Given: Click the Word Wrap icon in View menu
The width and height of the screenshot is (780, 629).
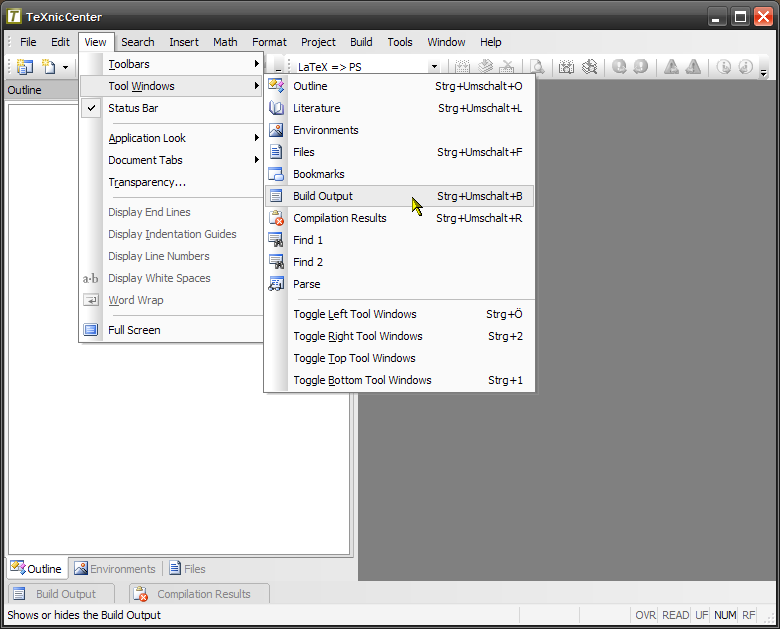Looking at the screenshot, I should (x=91, y=300).
